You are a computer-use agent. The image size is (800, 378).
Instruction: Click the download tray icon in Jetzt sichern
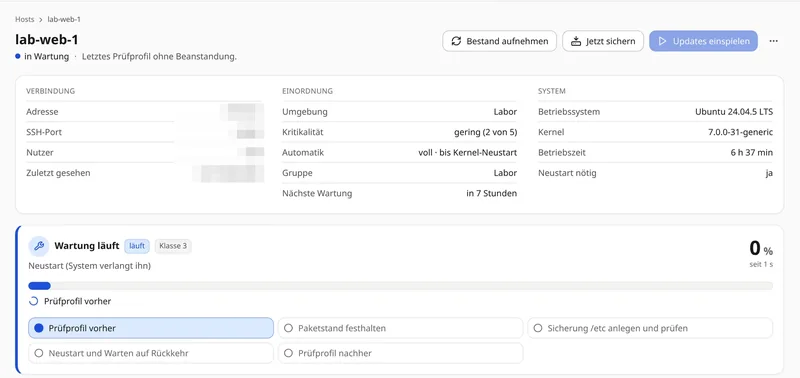576,41
